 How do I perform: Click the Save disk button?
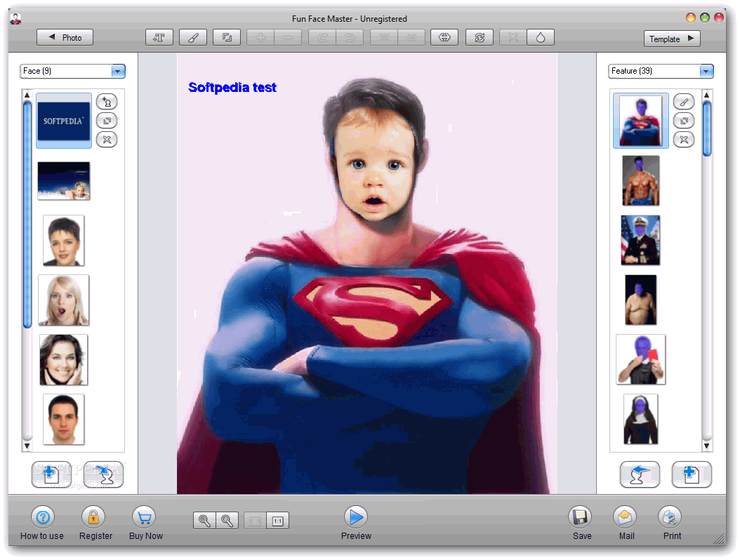[580, 524]
